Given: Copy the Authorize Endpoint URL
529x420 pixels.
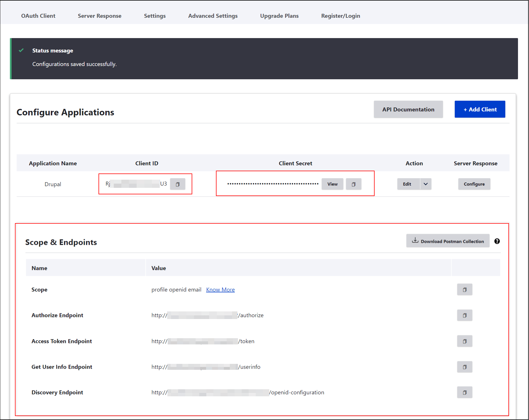Looking at the screenshot, I should pos(464,315).
